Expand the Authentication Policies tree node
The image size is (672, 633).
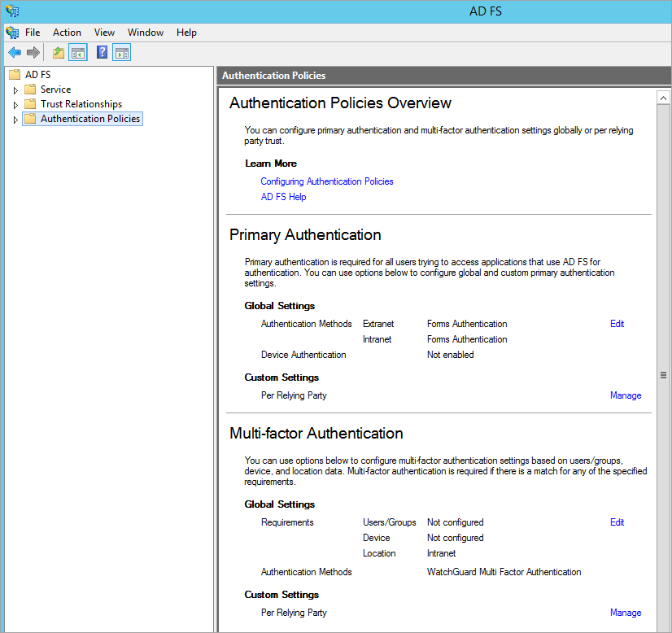[x=15, y=119]
